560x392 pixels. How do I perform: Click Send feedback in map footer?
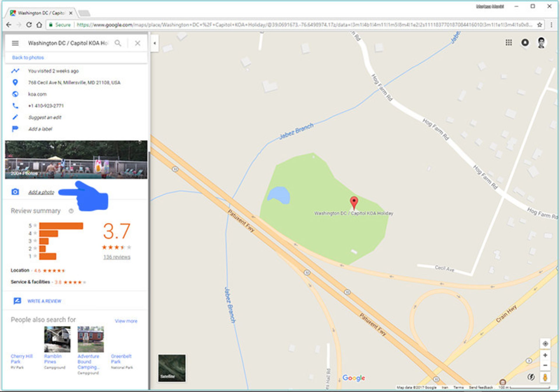(481, 388)
